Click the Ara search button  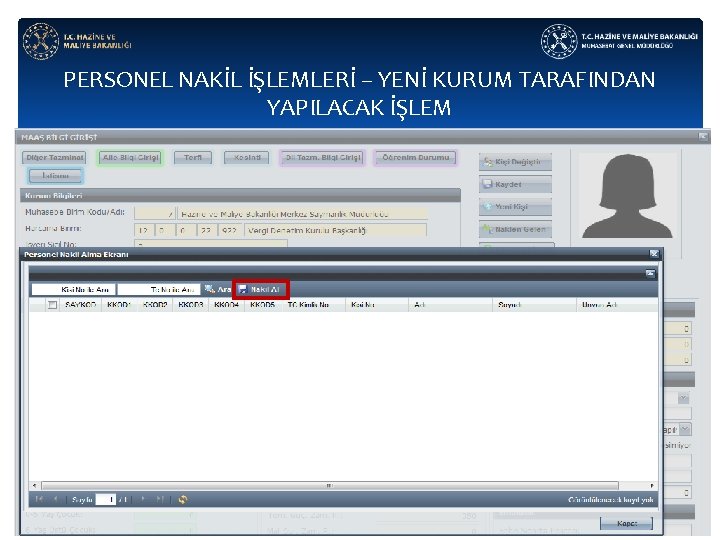pos(218,289)
